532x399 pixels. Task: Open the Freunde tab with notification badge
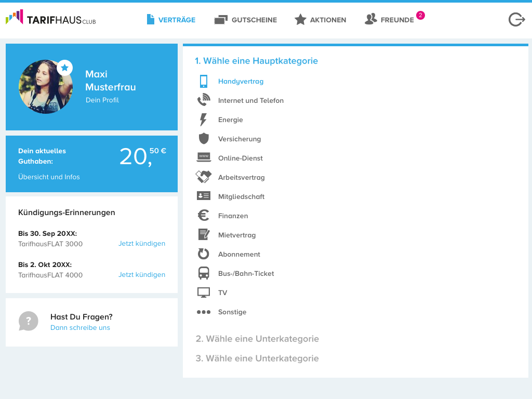point(390,20)
